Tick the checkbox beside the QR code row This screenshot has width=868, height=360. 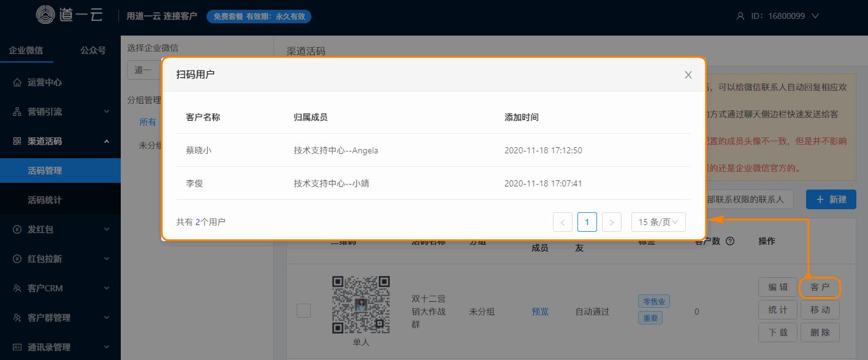pos(303,311)
